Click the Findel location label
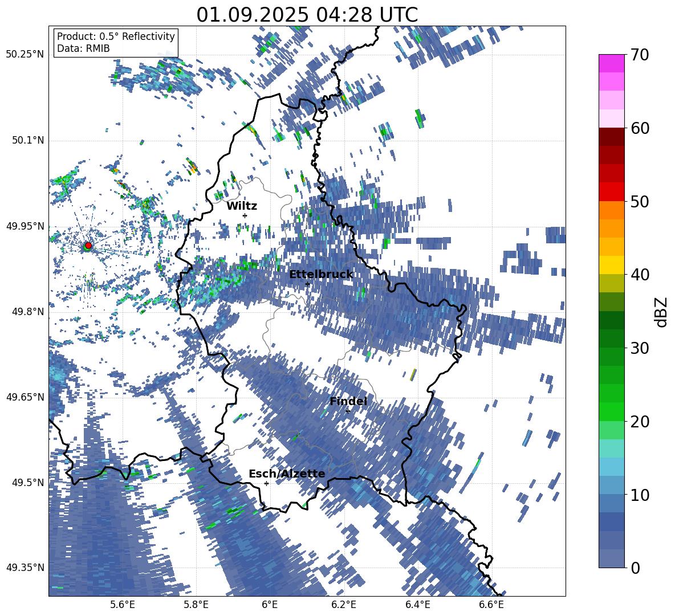675x616 pixels. click(348, 401)
